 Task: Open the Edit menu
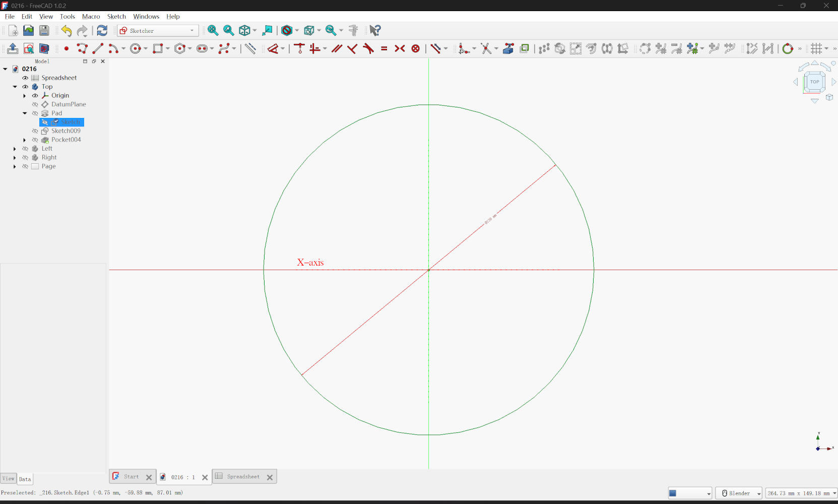tap(27, 17)
